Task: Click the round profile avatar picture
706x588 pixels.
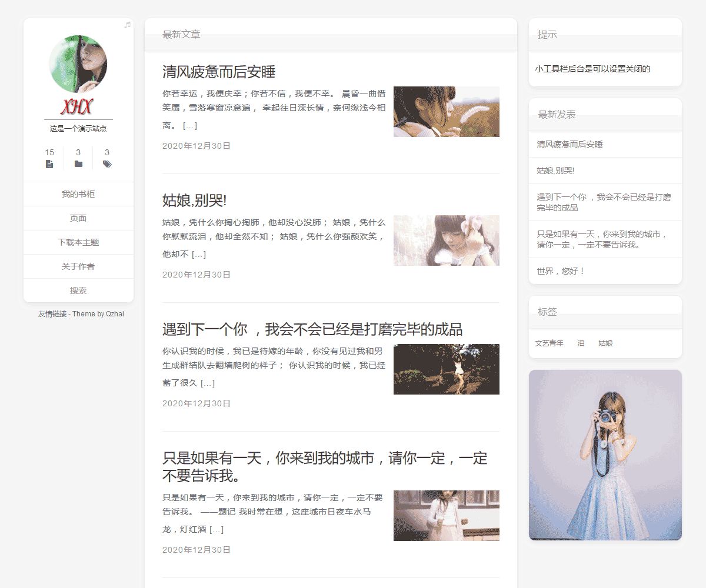Action: point(78,64)
